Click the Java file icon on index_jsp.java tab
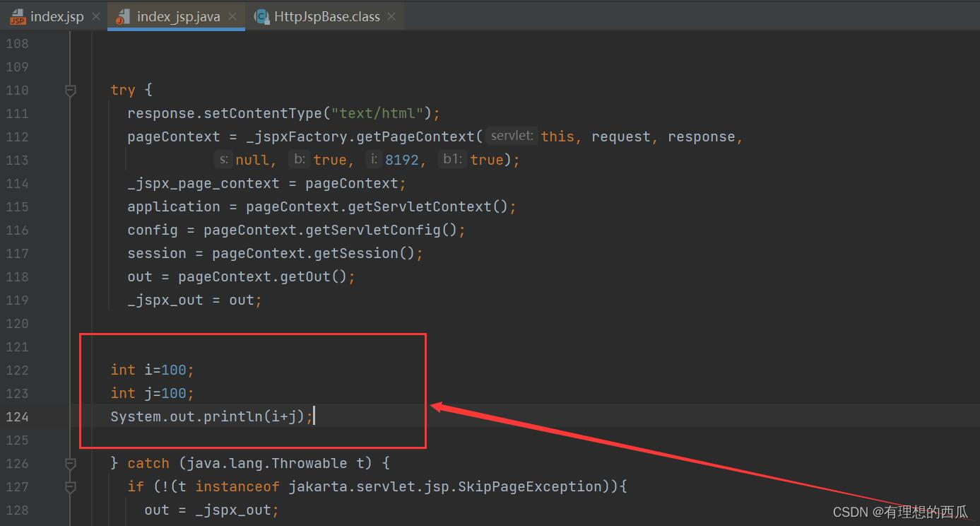This screenshot has width=980, height=526. [122, 16]
